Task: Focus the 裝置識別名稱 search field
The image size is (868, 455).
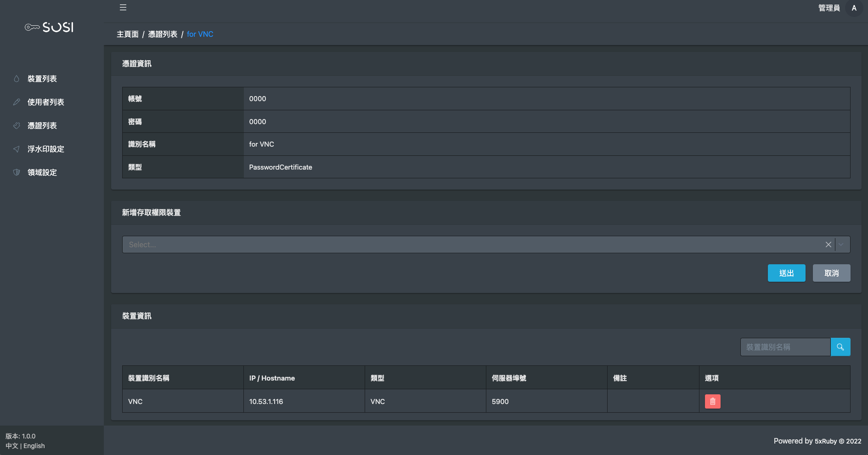Action: pos(785,347)
